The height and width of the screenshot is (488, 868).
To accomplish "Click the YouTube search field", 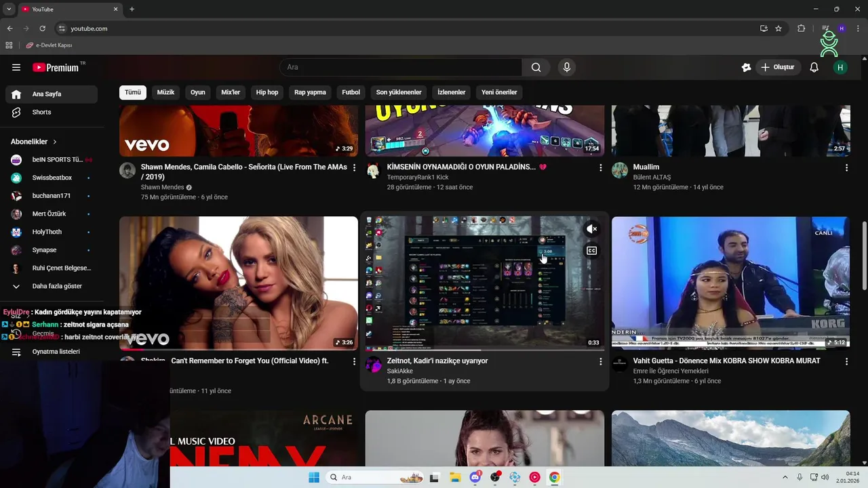I will [401, 67].
